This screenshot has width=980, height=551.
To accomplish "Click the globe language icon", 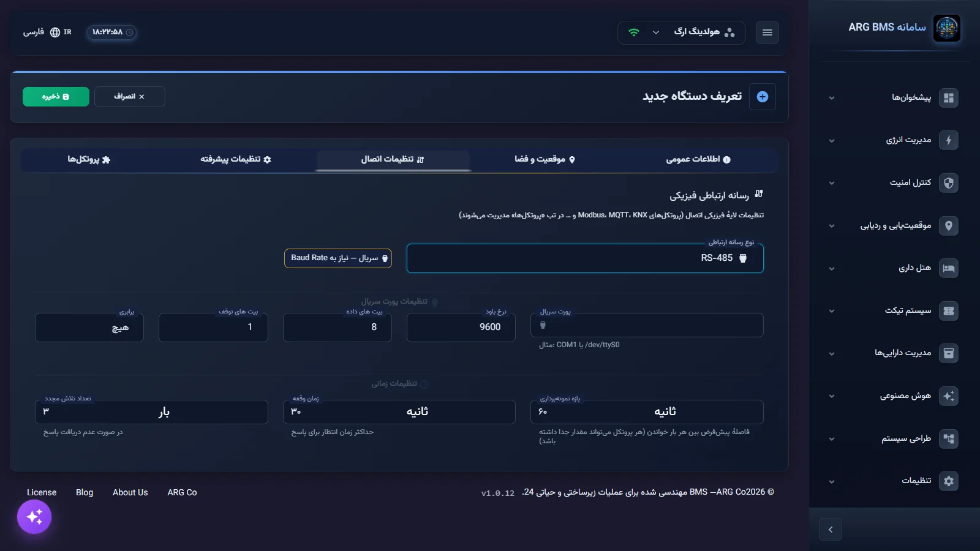I will (55, 32).
